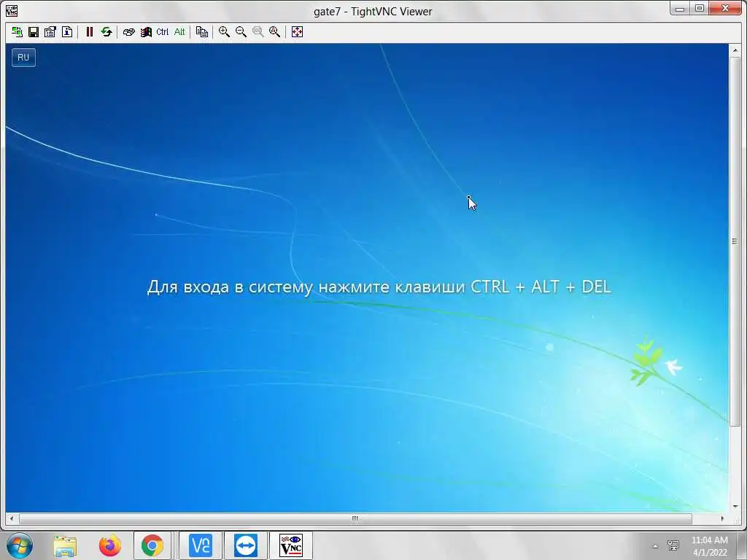Screen dimensions: 747x560
Task: Save connection with the floppy disk icon
Action: (34, 32)
